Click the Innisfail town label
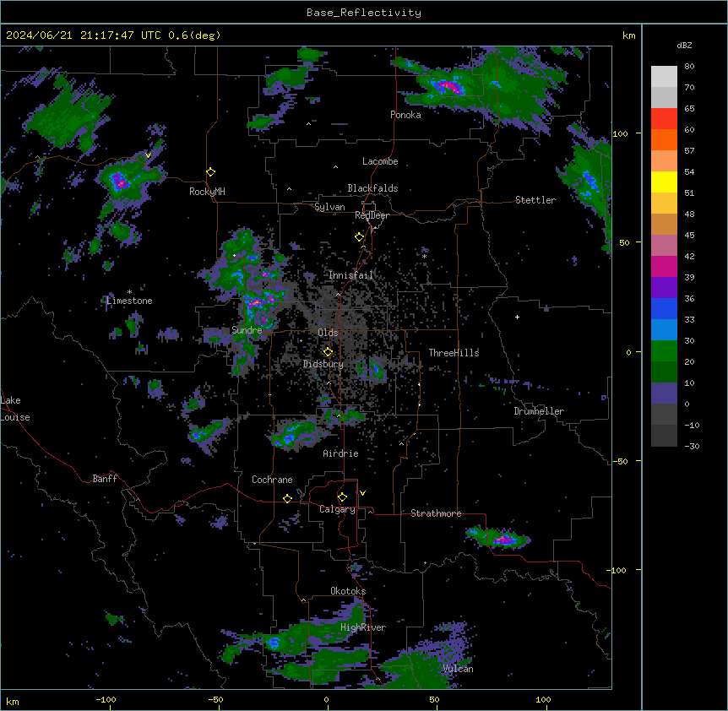Viewport: 728px width, 711px height. [x=351, y=275]
